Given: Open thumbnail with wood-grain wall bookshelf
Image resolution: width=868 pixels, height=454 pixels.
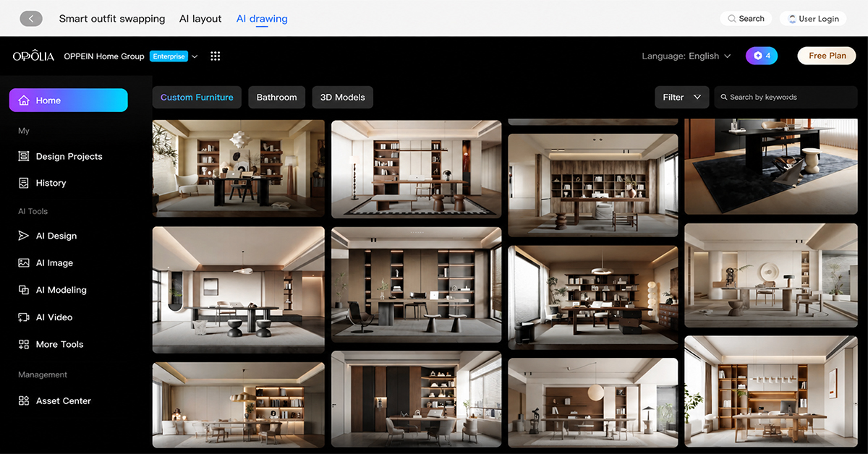Looking at the screenshot, I should point(593,185).
